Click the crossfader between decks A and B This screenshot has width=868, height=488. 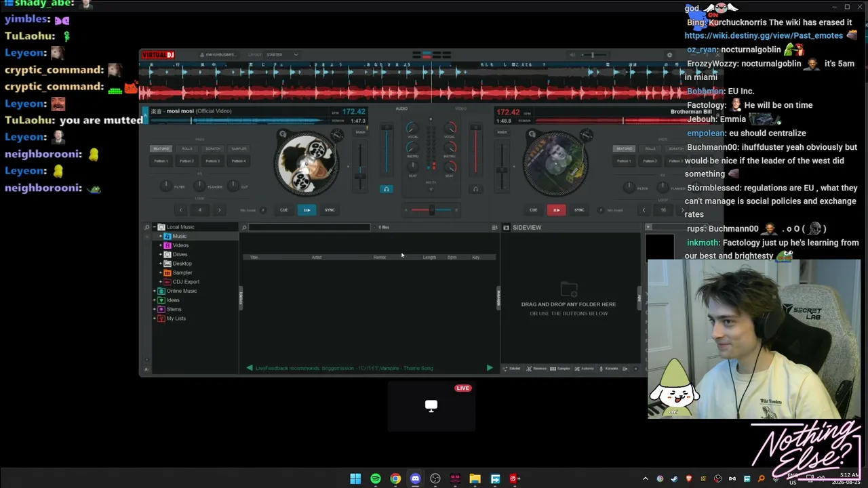[x=431, y=210]
